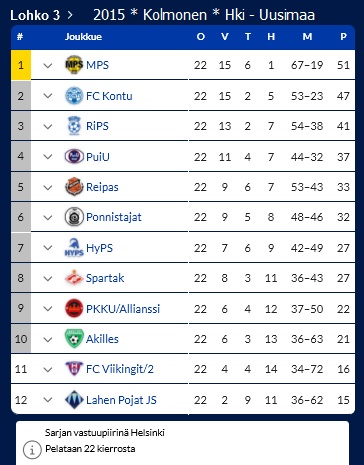
Task: Expand the Lahen Pojat JS row
Action: [x=48, y=400]
